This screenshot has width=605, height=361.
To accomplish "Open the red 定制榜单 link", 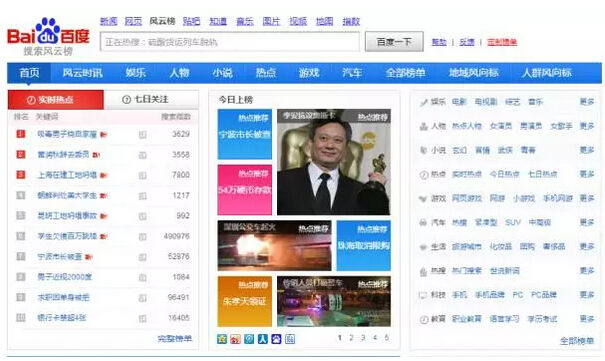I will 502,42.
